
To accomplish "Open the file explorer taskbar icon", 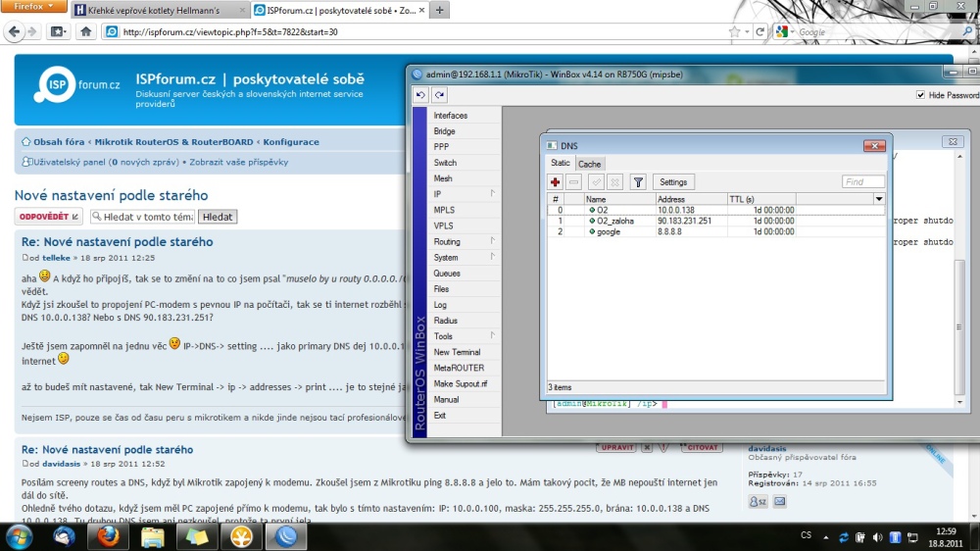I will click(x=152, y=537).
